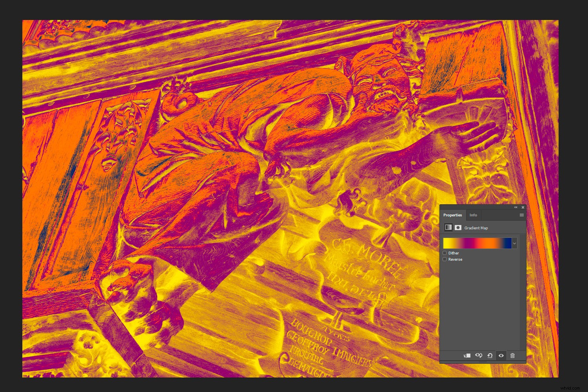
Task: Clip the adjustment to the layer below
Action: pos(467,356)
